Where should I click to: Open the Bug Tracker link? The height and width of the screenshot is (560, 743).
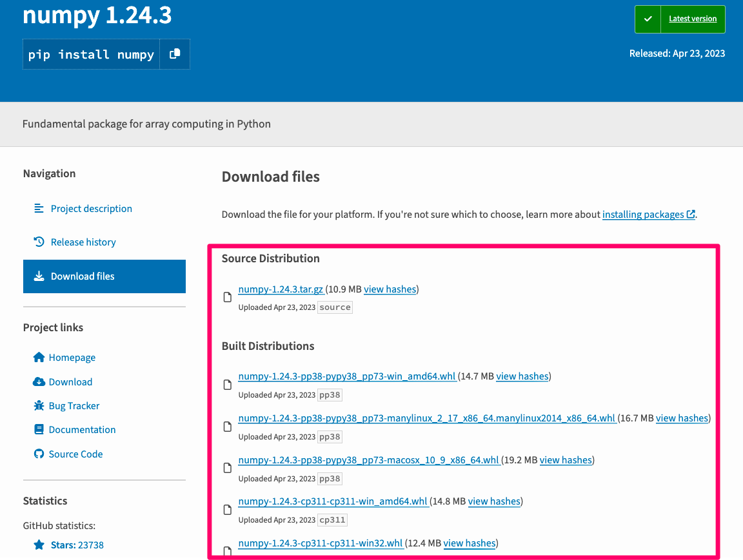74,406
